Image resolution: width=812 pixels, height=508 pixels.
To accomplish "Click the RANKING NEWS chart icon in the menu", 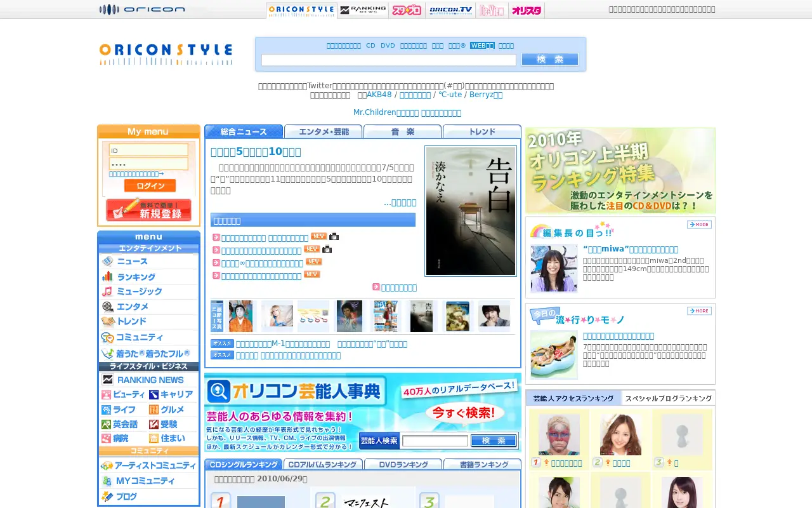I will click(x=108, y=379).
